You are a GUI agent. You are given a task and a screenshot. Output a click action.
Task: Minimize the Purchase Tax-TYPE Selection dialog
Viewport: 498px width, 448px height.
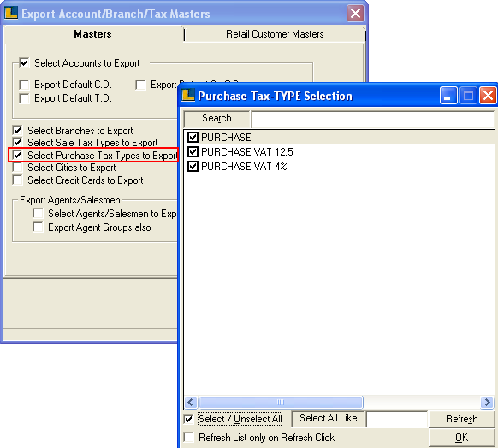point(448,96)
